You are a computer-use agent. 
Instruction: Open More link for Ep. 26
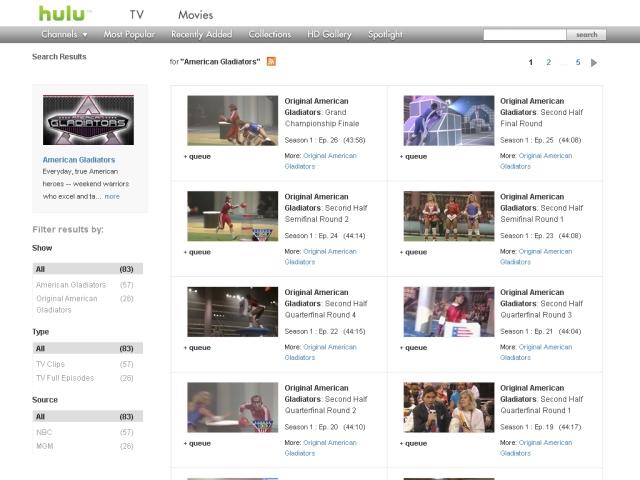pyautogui.click(x=320, y=161)
